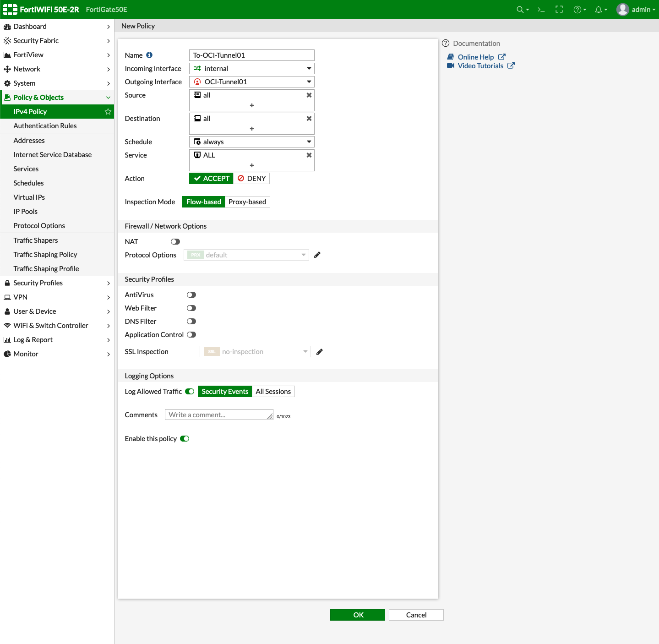The image size is (659, 644).
Task: Select Security Events logging option
Action: tap(225, 392)
